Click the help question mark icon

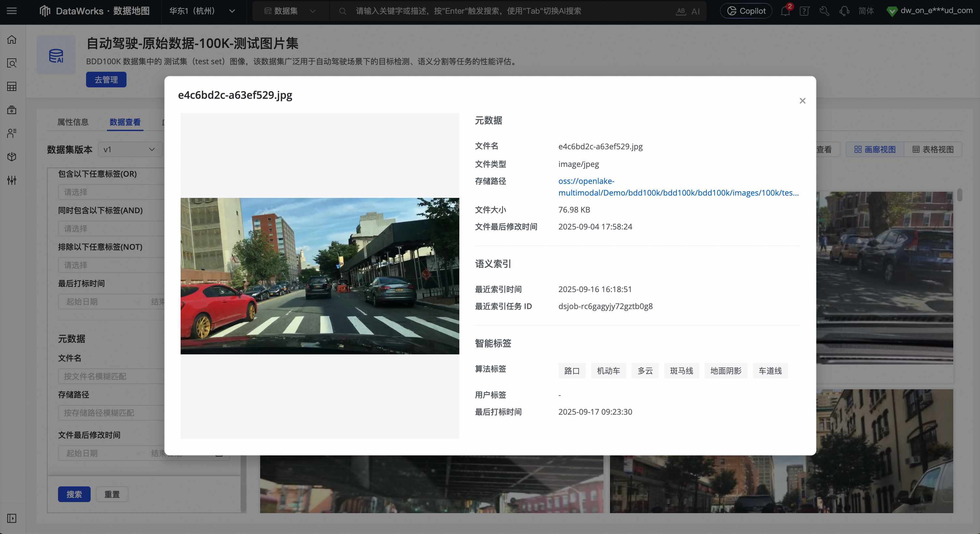click(804, 11)
